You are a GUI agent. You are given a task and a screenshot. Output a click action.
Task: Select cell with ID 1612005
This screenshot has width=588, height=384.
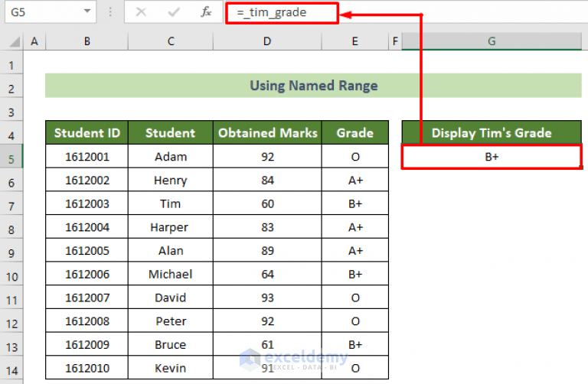click(87, 250)
